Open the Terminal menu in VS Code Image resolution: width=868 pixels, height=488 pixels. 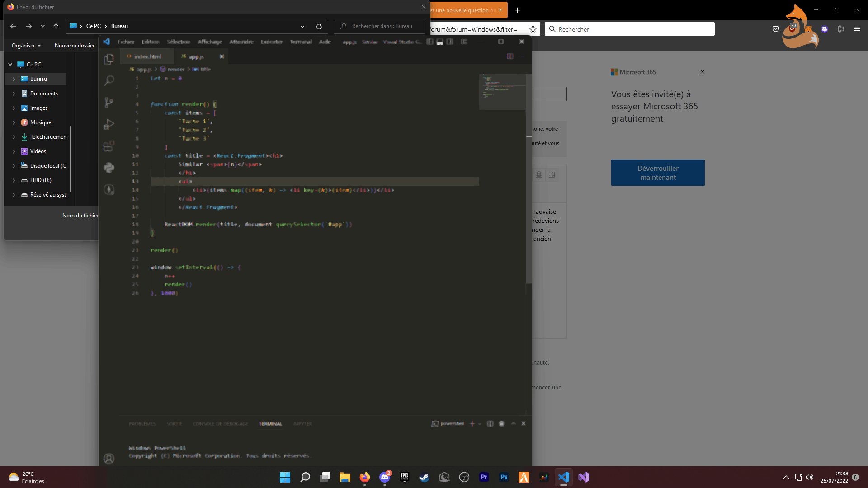(x=301, y=42)
